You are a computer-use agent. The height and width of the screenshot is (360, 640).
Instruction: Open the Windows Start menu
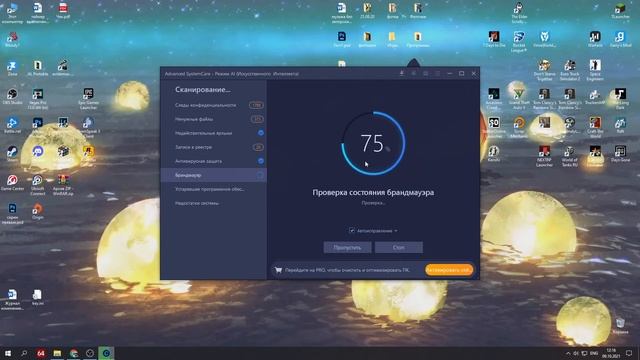pos(8,353)
